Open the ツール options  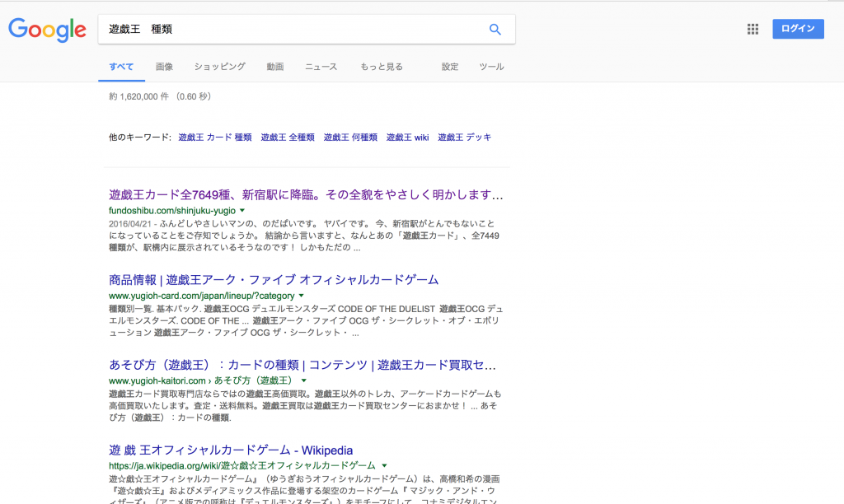pos(491,67)
